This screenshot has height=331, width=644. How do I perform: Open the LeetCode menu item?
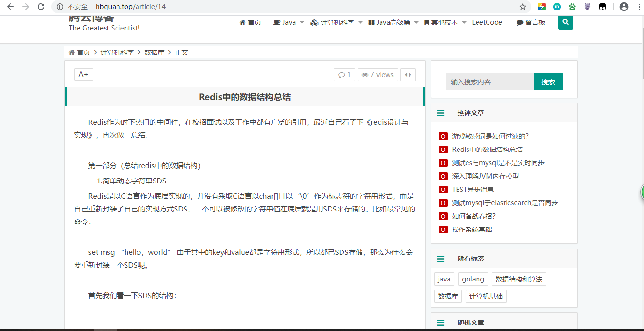click(x=487, y=22)
